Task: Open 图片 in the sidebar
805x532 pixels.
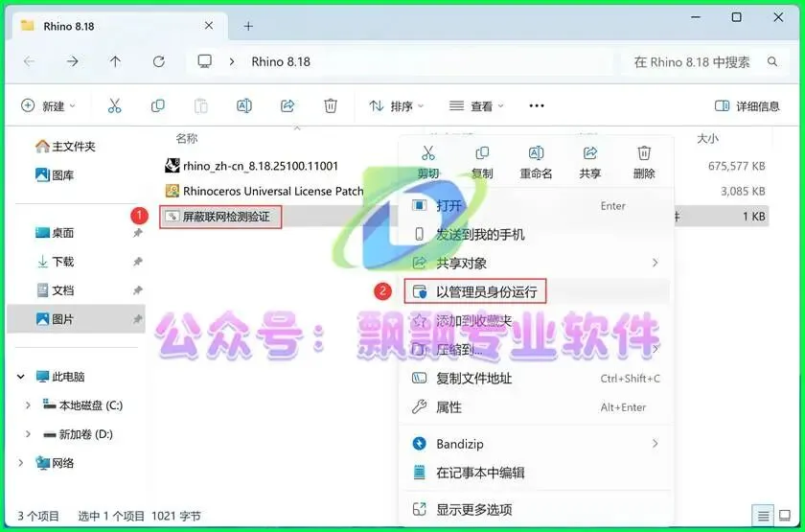Action: click(76, 319)
